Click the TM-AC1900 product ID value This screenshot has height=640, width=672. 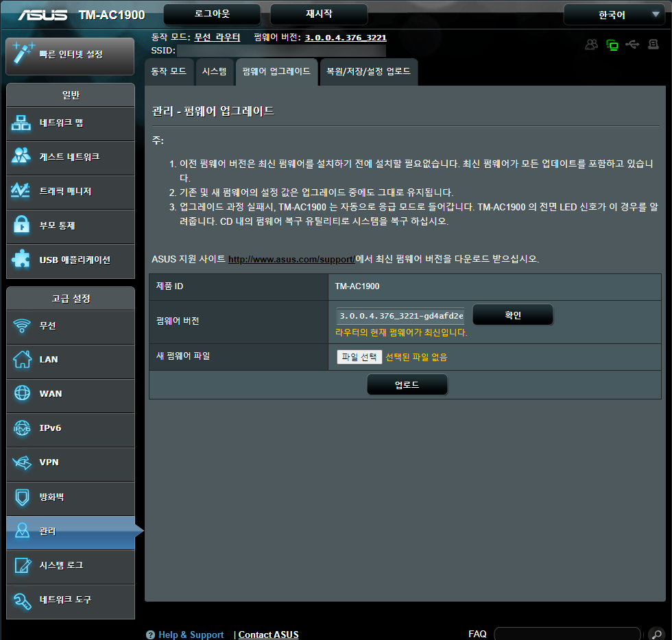[x=357, y=286]
